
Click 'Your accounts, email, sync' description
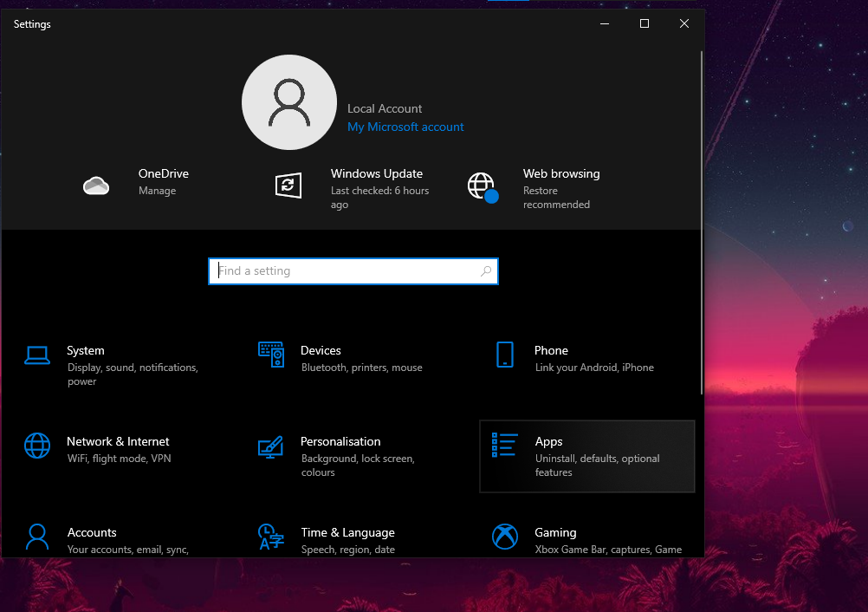(128, 550)
